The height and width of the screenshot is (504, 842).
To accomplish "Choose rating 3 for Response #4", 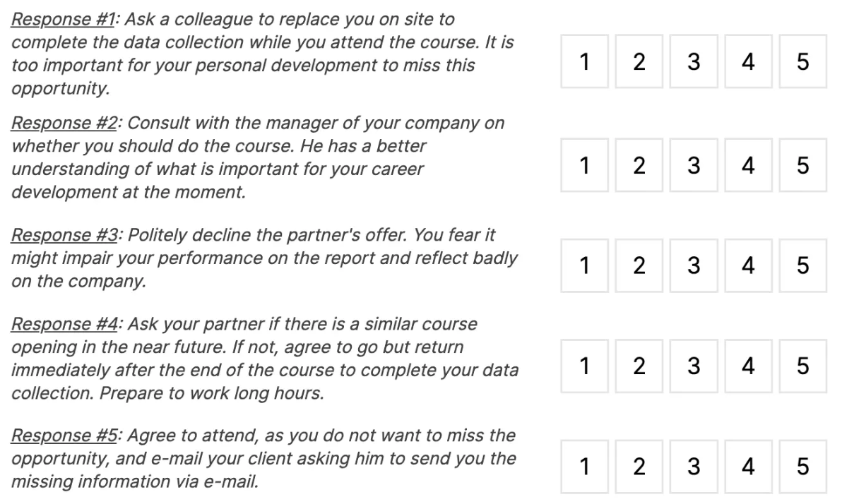I will 694,366.
